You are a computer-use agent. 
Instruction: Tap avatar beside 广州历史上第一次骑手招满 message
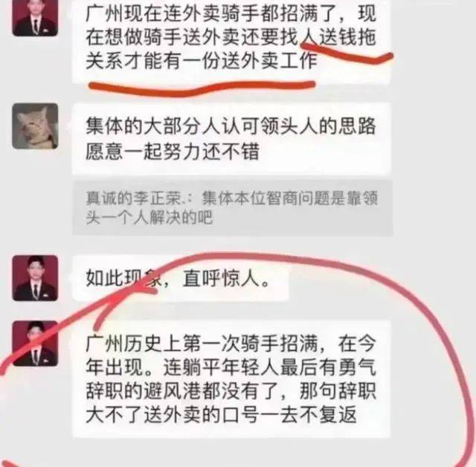pyautogui.click(x=35, y=344)
